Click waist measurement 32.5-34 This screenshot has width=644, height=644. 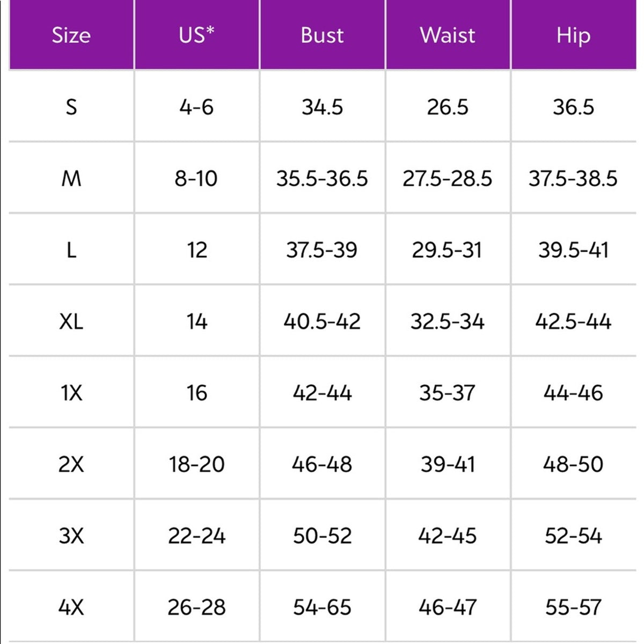coord(448,321)
